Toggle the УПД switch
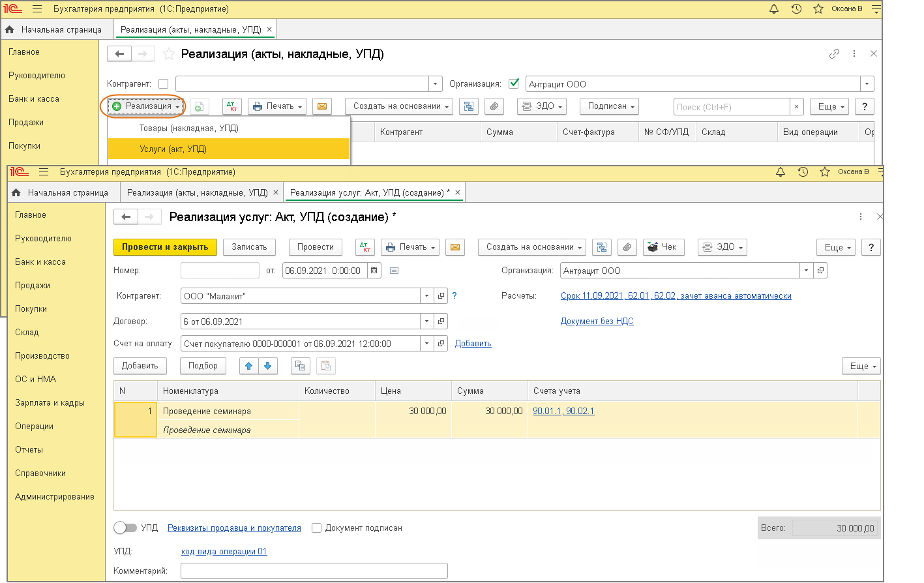Screen dimensions: 924x583 click(x=125, y=528)
